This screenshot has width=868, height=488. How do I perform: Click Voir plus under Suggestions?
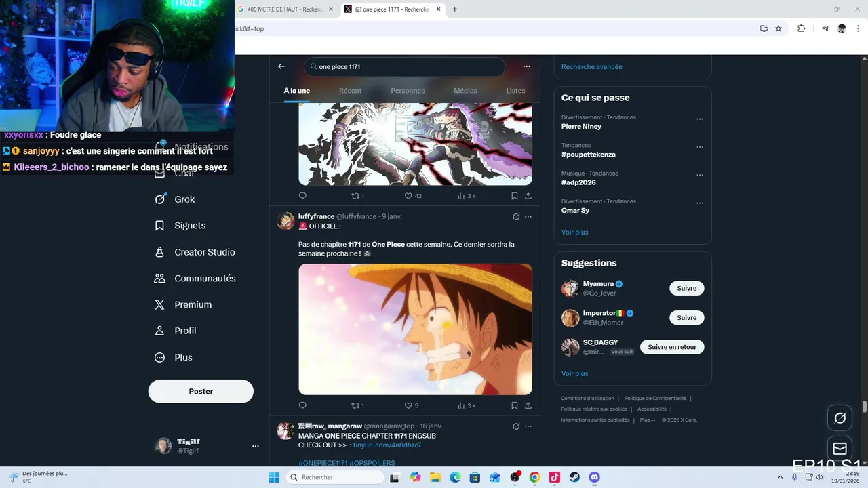point(575,373)
